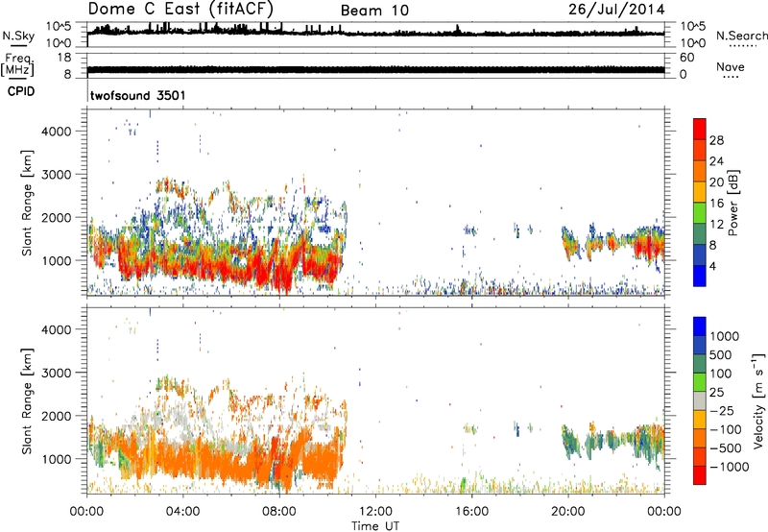
Task: Click the '4' power colorbar tick value
Action: (x=712, y=266)
